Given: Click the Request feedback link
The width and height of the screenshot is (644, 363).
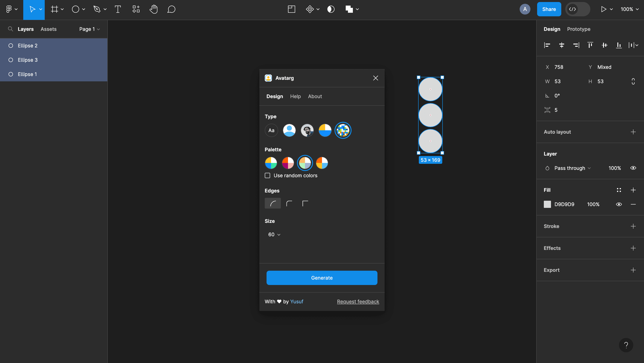Looking at the screenshot, I should pos(358,302).
